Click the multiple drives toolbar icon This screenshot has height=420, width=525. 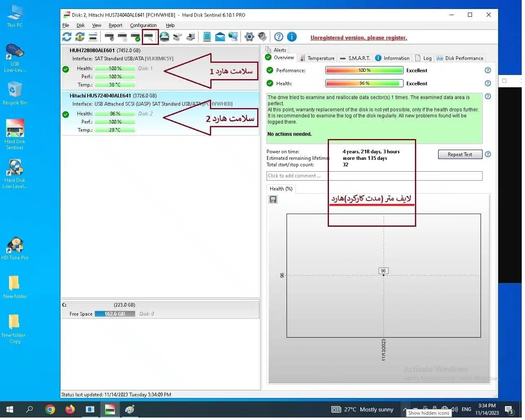pos(177,37)
